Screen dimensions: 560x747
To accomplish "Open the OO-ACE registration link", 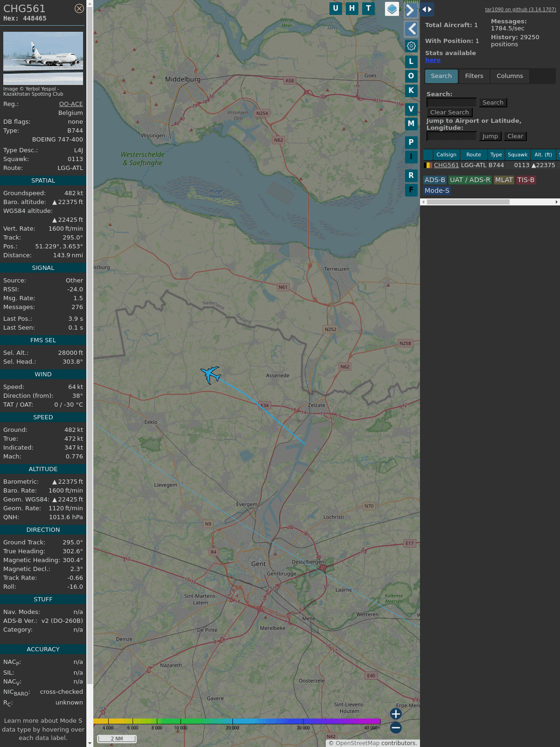I will pos(71,104).
